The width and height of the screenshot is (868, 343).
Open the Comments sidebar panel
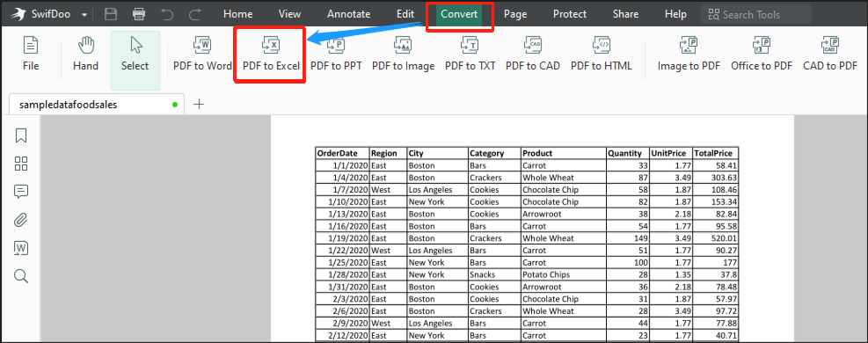21,192
